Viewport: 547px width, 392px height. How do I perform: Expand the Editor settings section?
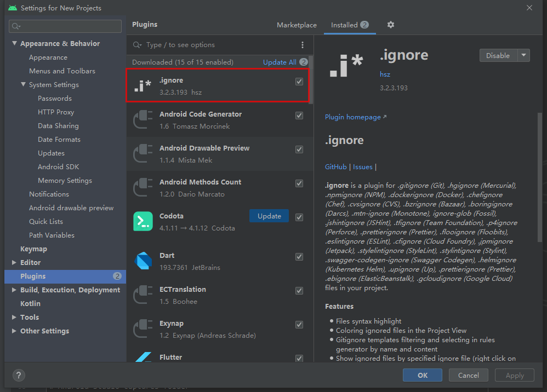point(15,263)
